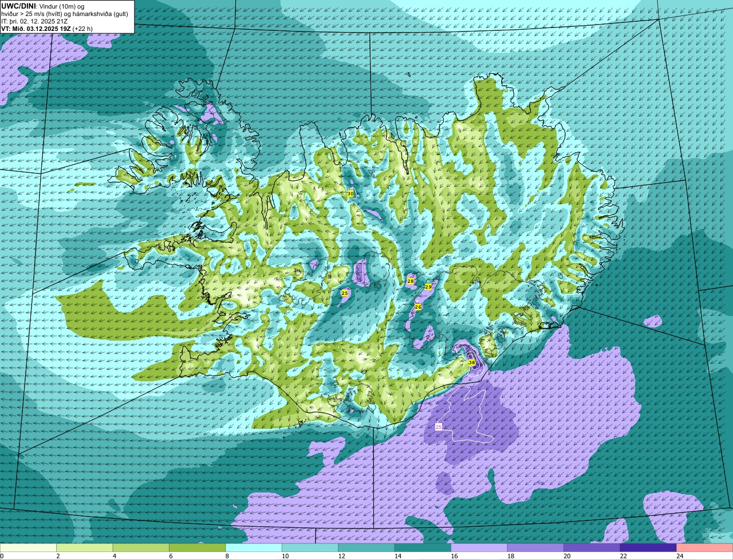The width and height of the screenshot is (733, 560).
Task: Select the 14–16 m/s dark teal legend swatch
Action: [x=423, y=547]
